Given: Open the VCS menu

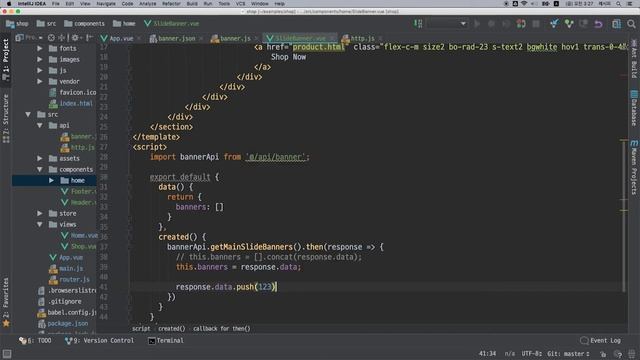Looking at the screenshot, I should pyautogui.click(x=241, y=4).
